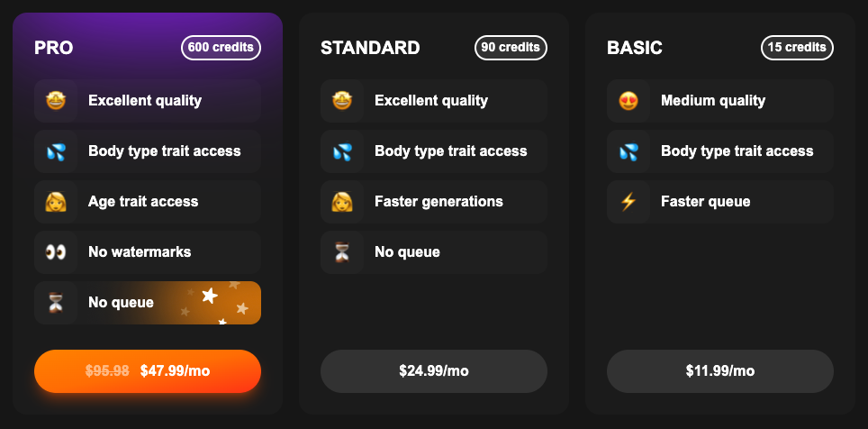Choose the BASIC $11.99/mo plan button

coord(720,371)
